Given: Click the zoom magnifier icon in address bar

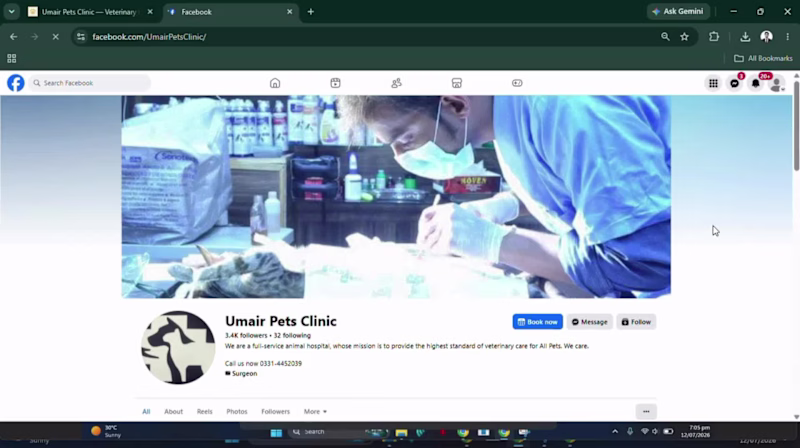Looking at the screenshot, I should pyautogui.click(x=665, y=37).
